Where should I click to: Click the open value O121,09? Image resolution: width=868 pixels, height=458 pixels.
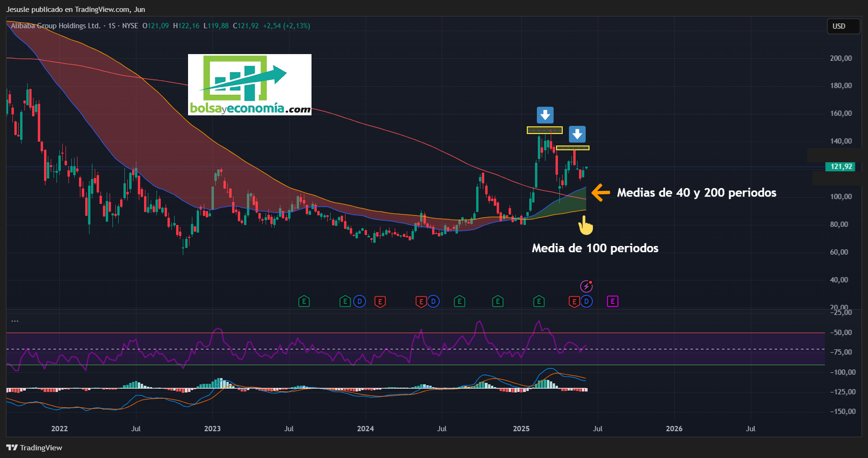(156, 26)
